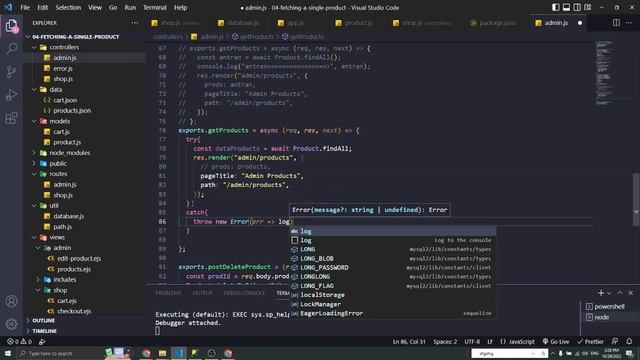This screenshot has height=360, width=640.
Task: Expand the public folder
Action: click(x=34, y=163)
